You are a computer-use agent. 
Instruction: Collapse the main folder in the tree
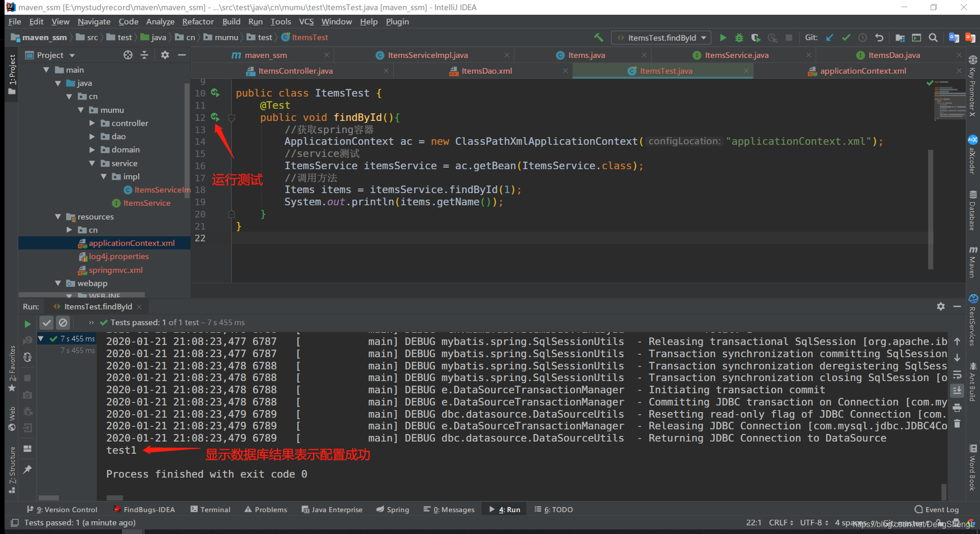point(47,70)
